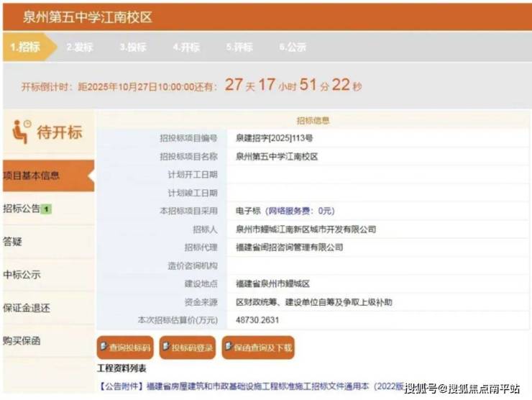Viewport: 532px width, 400px height.
Task: Click the arrow pointer on 项目基本信息
Action: point(89,175)
